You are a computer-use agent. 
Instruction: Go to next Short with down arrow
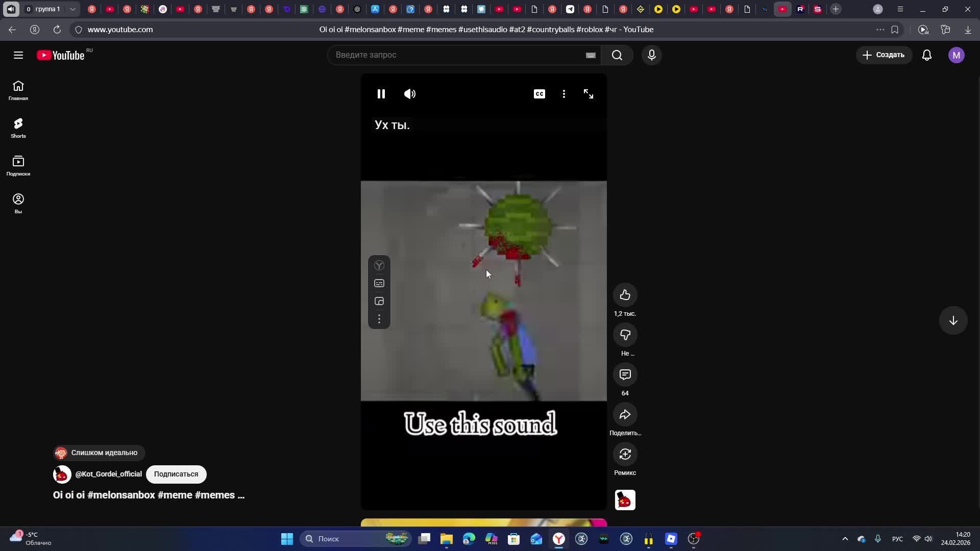coord(953,320)
